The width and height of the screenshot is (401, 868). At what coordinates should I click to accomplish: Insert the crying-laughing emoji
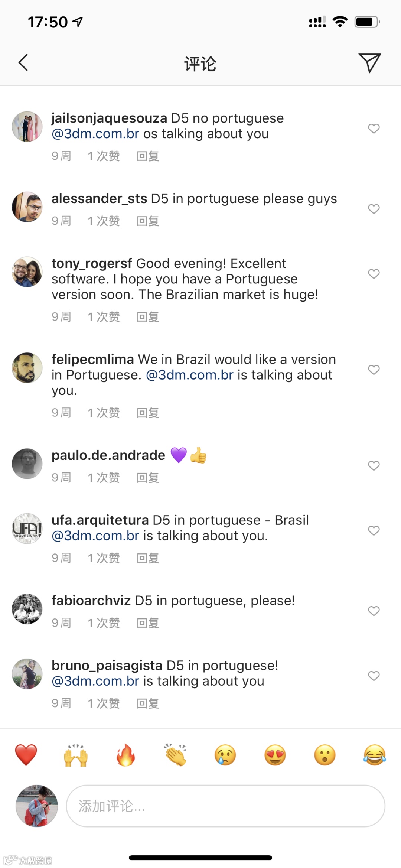375,755
